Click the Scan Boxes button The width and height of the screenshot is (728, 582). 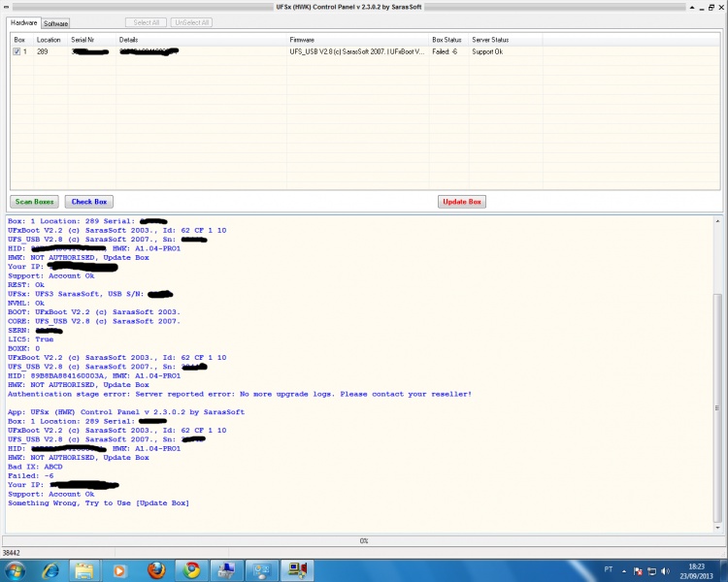(34, 202)
